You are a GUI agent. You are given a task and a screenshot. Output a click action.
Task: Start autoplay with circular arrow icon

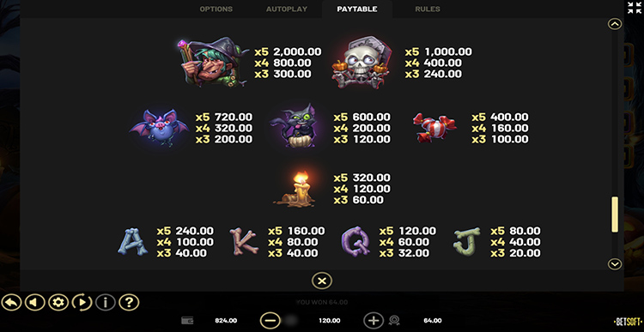click(x=82, y=303)
